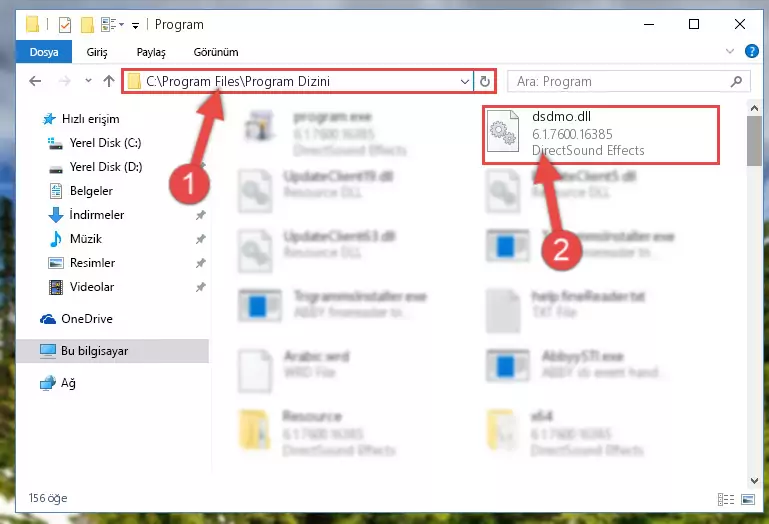Go forward with the right arrow
769x524 pixels.
coord(64,81)
